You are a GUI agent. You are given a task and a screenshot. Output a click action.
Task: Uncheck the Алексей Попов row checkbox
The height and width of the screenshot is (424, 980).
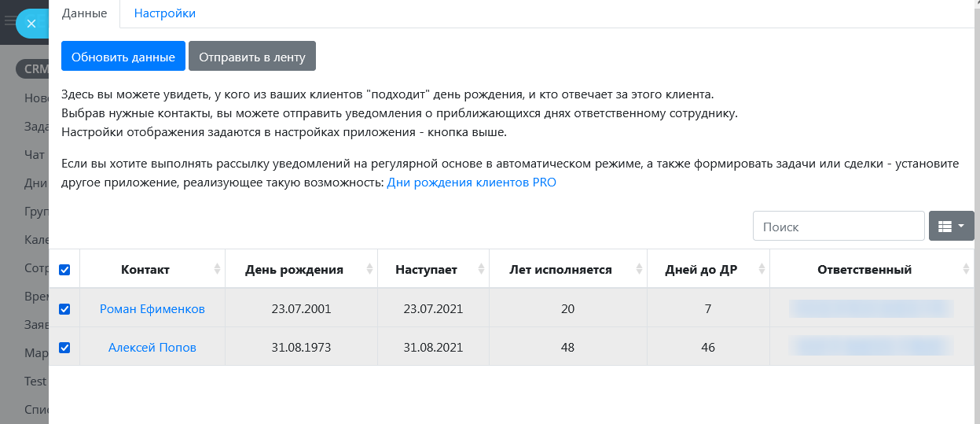click(64, 347)
